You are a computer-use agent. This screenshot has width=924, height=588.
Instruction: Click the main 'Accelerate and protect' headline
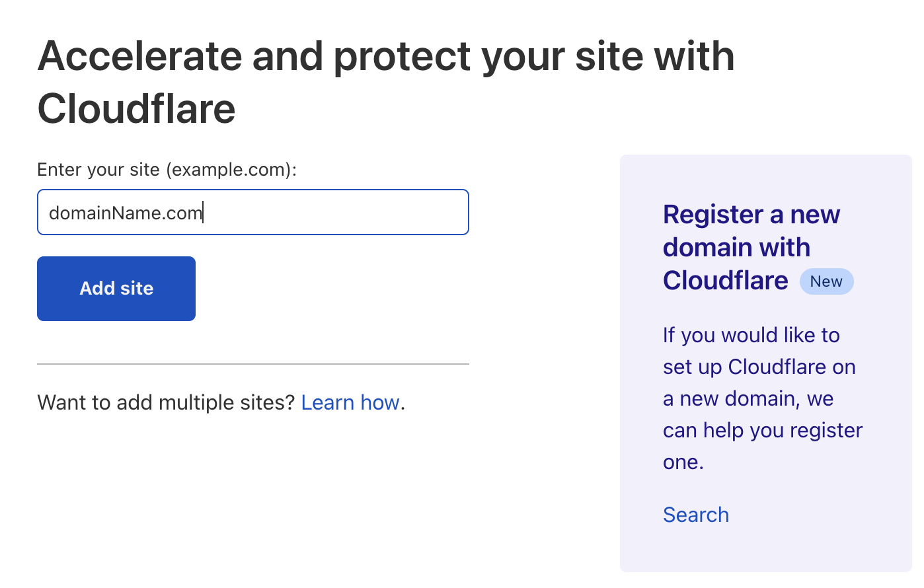tap(386, 57)
